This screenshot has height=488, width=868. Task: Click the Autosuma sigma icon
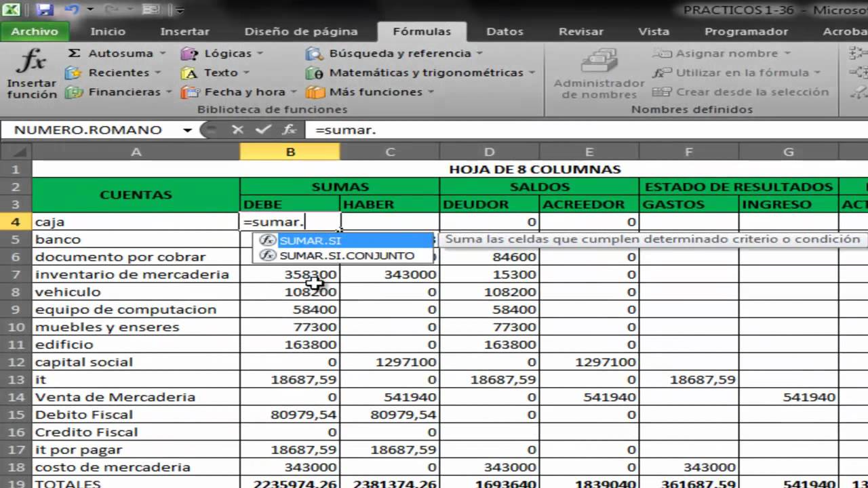click(75, 54)
